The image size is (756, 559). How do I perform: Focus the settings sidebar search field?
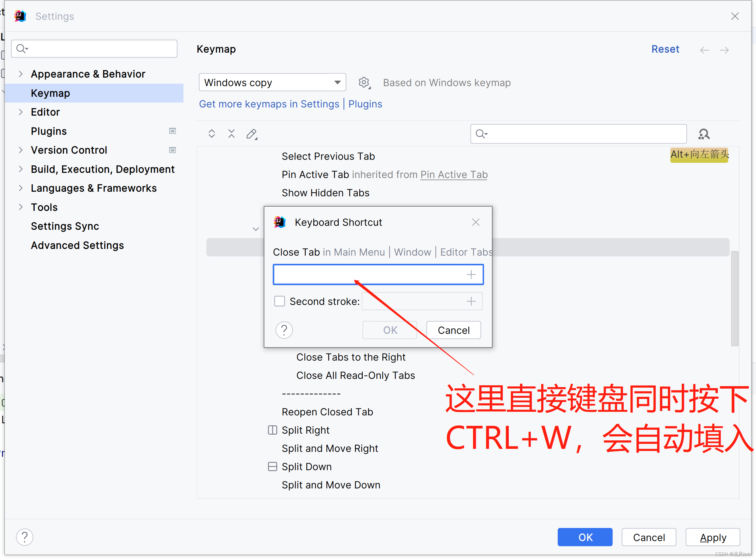94,49
